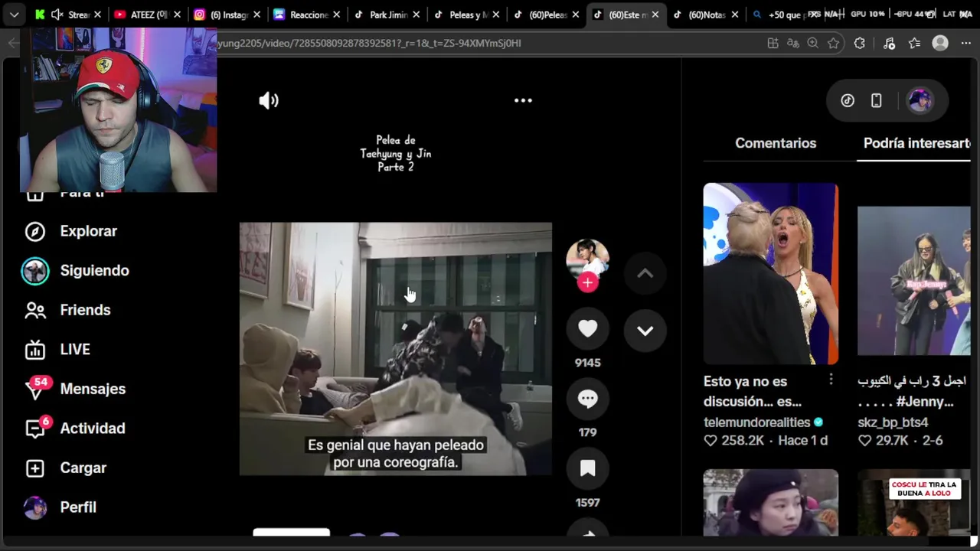Switch to the Comentarios tab
This screenshot has width=980, height=551.
click(x=776, y=143)
